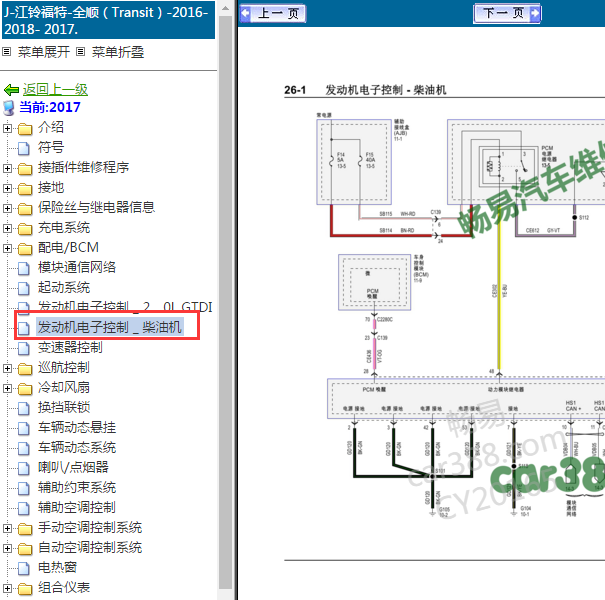Click the computer icon beside 当前:2017
605x600 pixels.
tap(9, 108)
